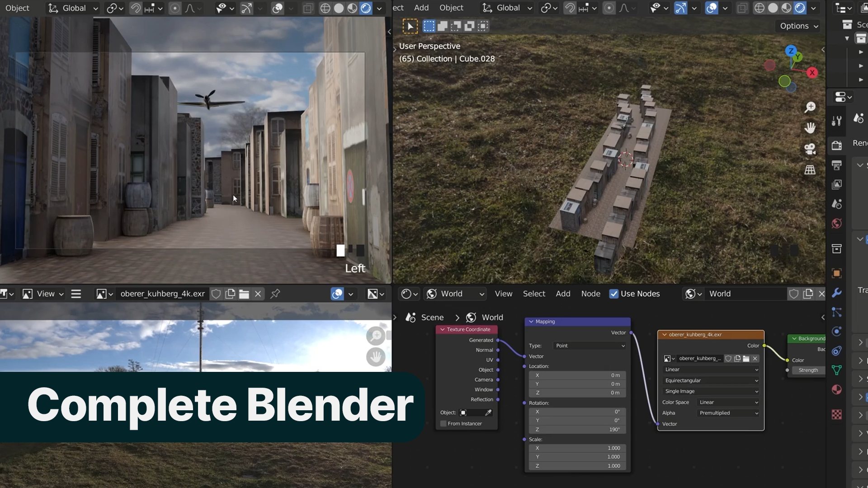
Task: Toggle camera view icon in right viewport
Action: coord(810,149)
